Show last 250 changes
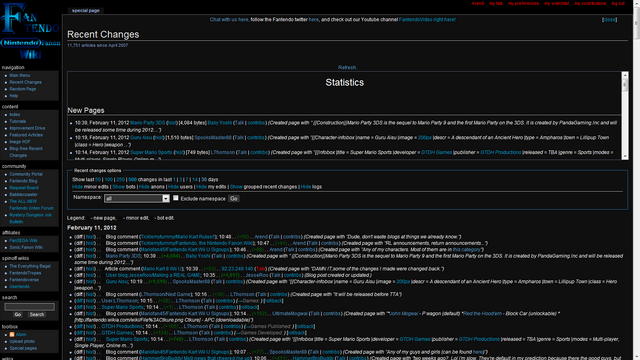This screenshot has width=640, height=360. pyautogui.click(x=120, y=180)
